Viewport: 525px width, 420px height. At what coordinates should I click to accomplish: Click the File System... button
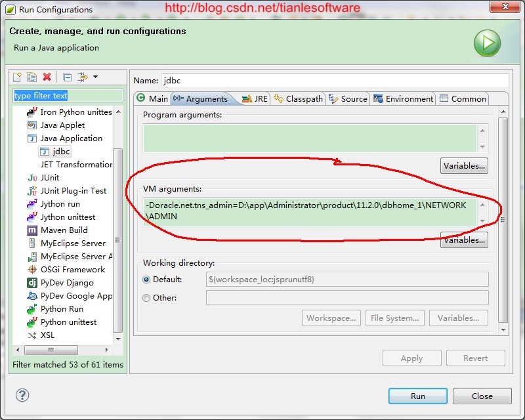pyautogui.click(x=395, y=318)
